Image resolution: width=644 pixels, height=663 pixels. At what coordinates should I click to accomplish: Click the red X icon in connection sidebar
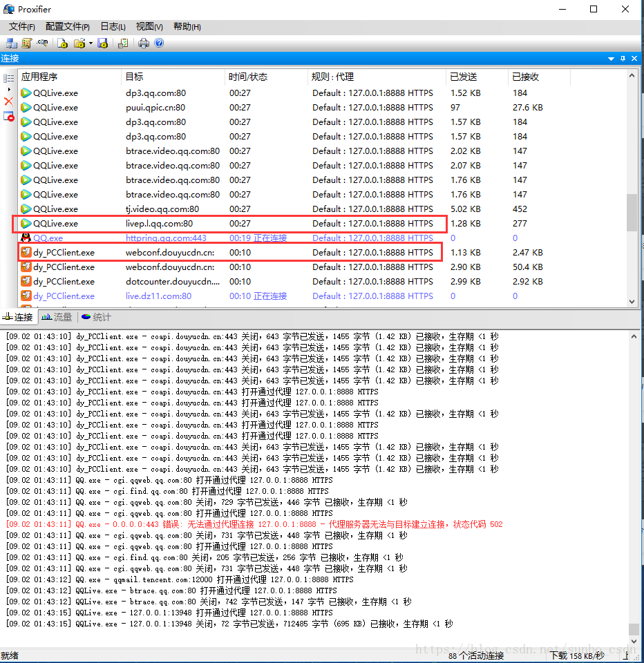pos(8,102)
